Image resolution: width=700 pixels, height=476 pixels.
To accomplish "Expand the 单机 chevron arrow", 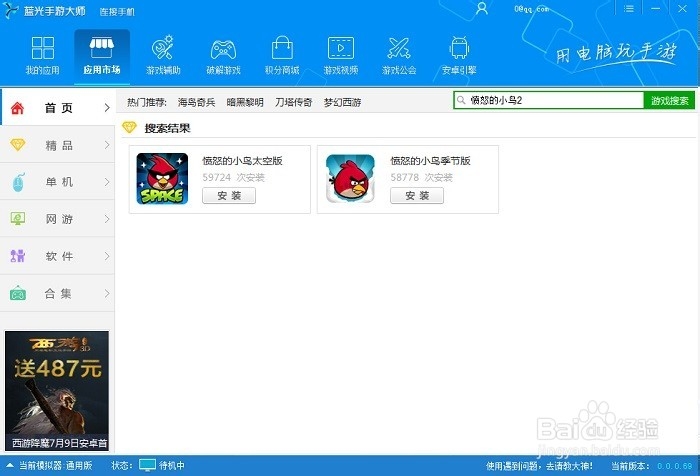I will (x=107, y=182).
